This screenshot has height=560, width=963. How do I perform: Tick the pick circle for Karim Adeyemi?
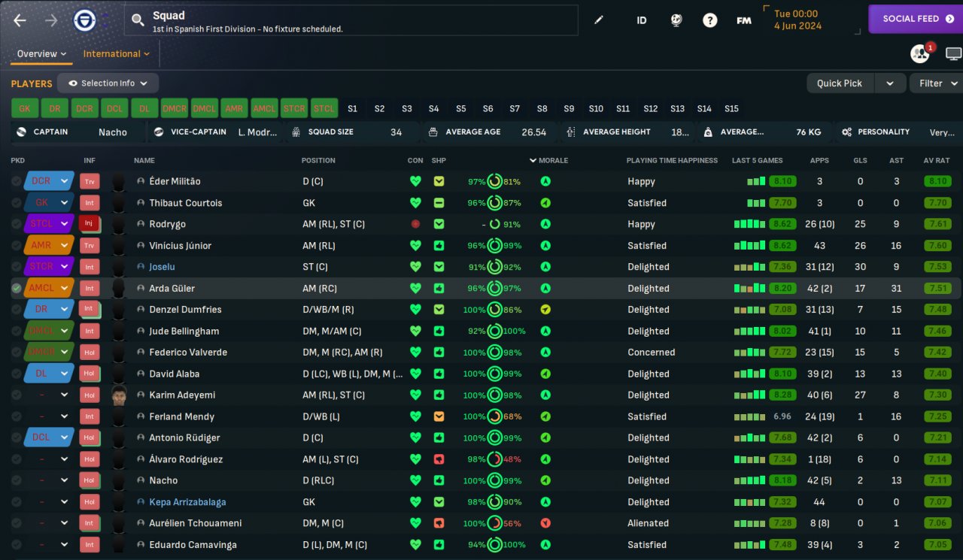coord(17,395)
